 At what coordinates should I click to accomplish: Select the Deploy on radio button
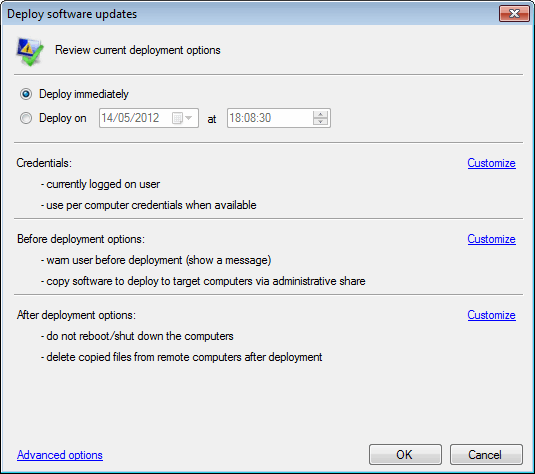point(26,118)
